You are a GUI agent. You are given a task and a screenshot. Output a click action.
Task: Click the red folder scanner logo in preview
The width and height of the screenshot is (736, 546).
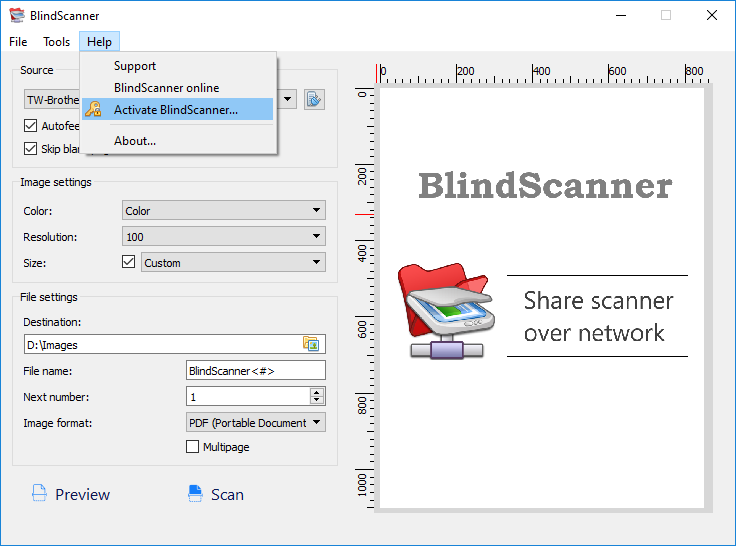(x=446, y=311)
